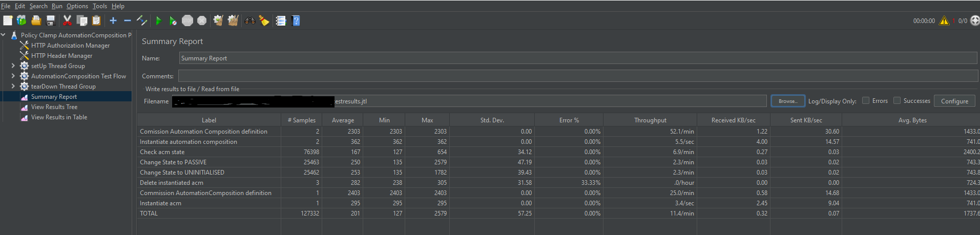Image resolution: width=980 pixels, height=235 pixels.
Task: Select Summary Report in the tree
Action: 54,97
